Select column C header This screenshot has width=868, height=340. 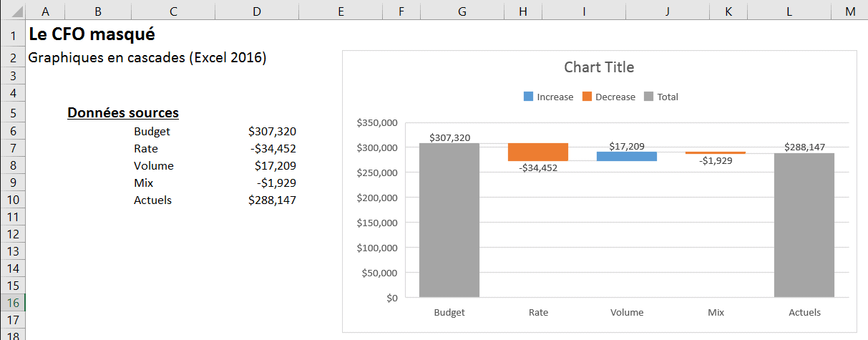(173, 10)
